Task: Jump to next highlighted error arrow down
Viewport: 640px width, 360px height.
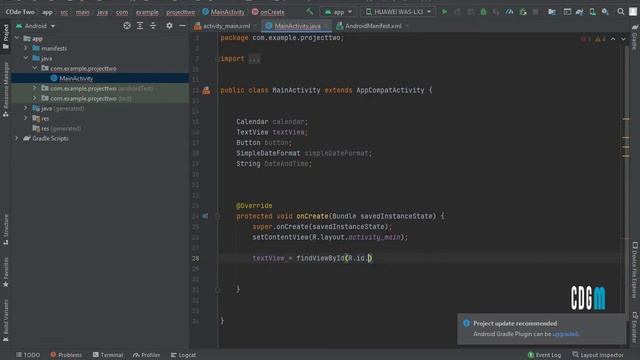Action: point(623,39)
